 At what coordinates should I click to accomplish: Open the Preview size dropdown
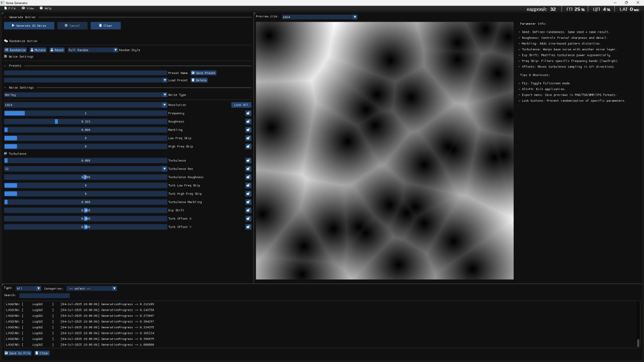pyautogui.click(x=319, y=17)
